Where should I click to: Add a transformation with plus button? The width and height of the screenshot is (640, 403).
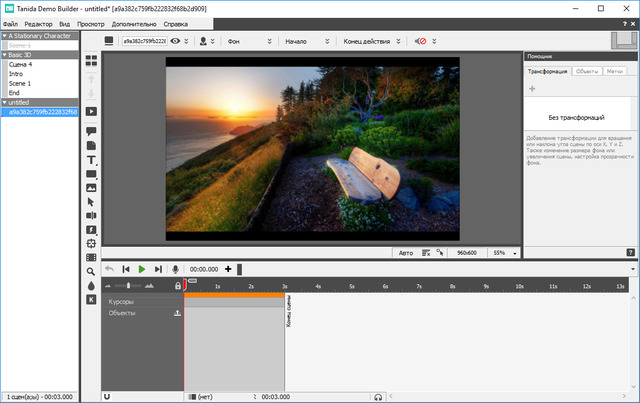532,89
